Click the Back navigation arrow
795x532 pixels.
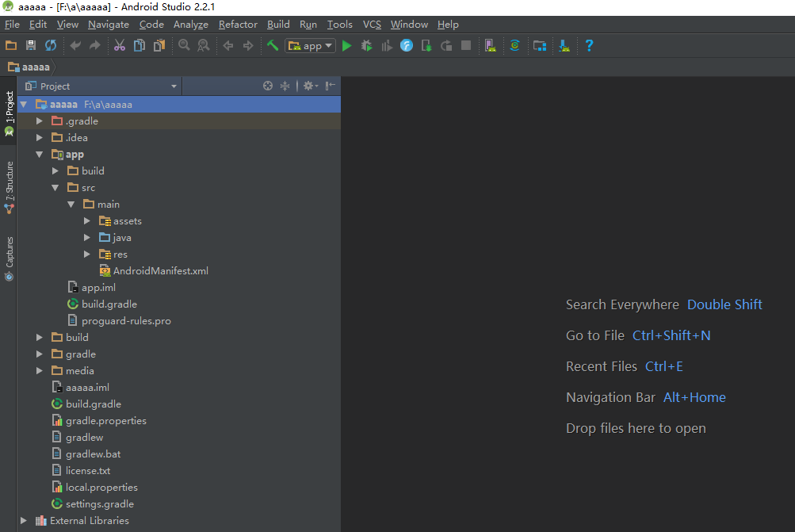click(x=228, y=46)
